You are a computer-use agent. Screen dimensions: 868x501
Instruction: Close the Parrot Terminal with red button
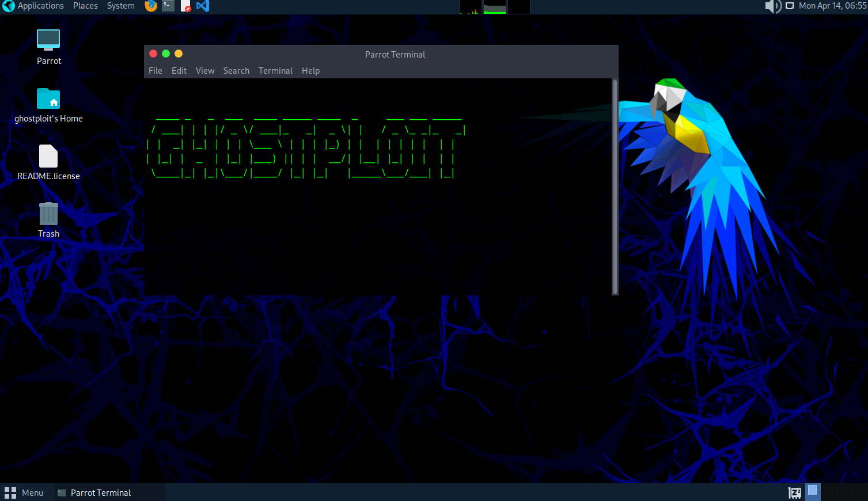(153, 54)
